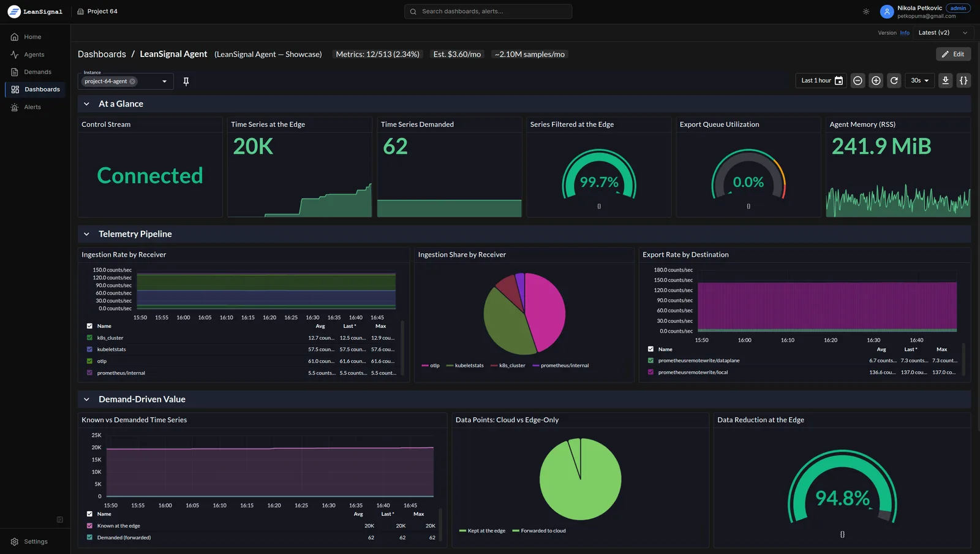Zoom out the time range
The width and height of the screenshot is (980, 554).
tap(858, 81)
